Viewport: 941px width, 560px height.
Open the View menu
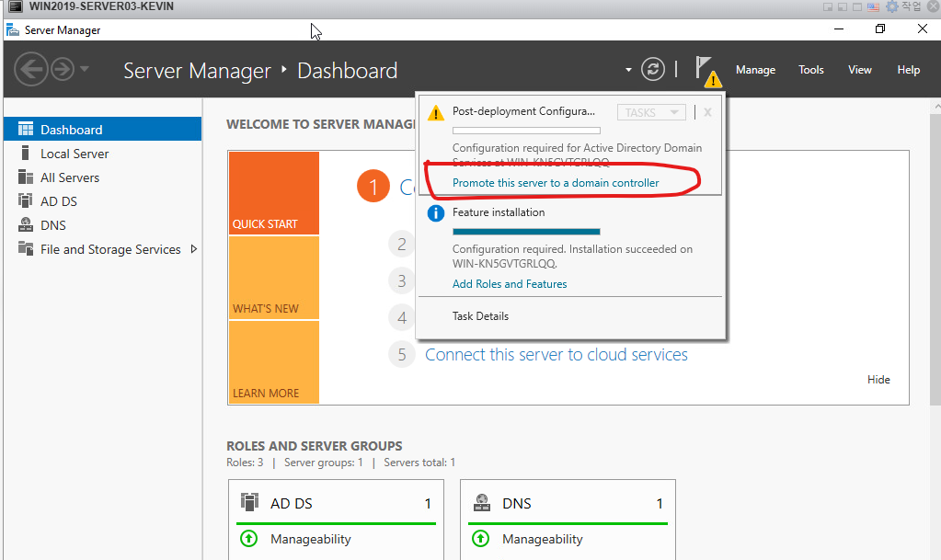click(859, 70)
